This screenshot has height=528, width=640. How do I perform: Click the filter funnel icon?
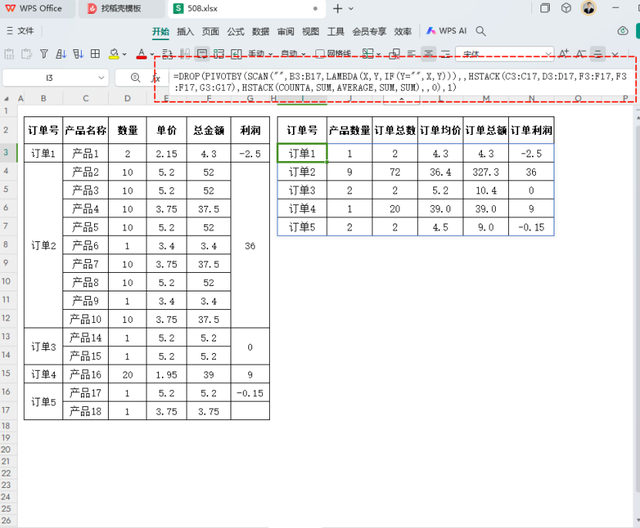tap(44, 54)
